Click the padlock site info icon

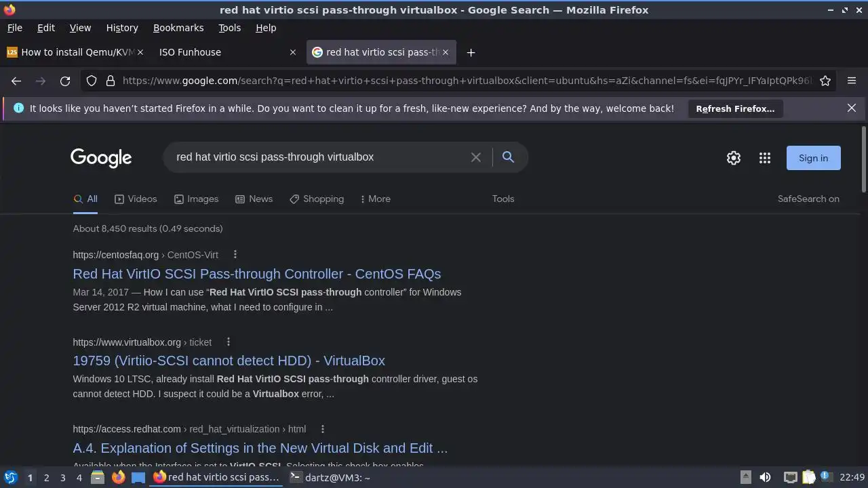coord(111,81)
